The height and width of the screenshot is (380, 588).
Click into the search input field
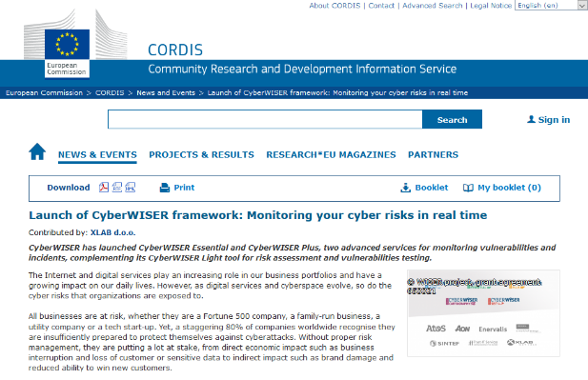tap(265, 119)
